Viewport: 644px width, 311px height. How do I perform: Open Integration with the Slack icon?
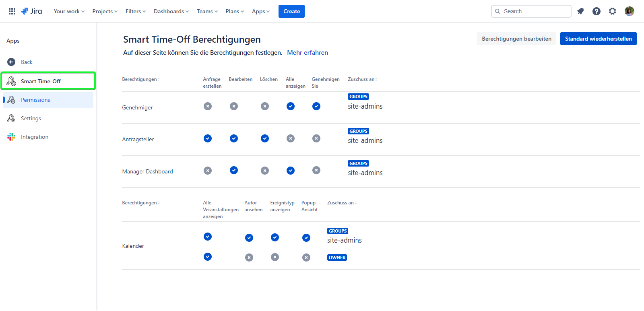point(35,137)
